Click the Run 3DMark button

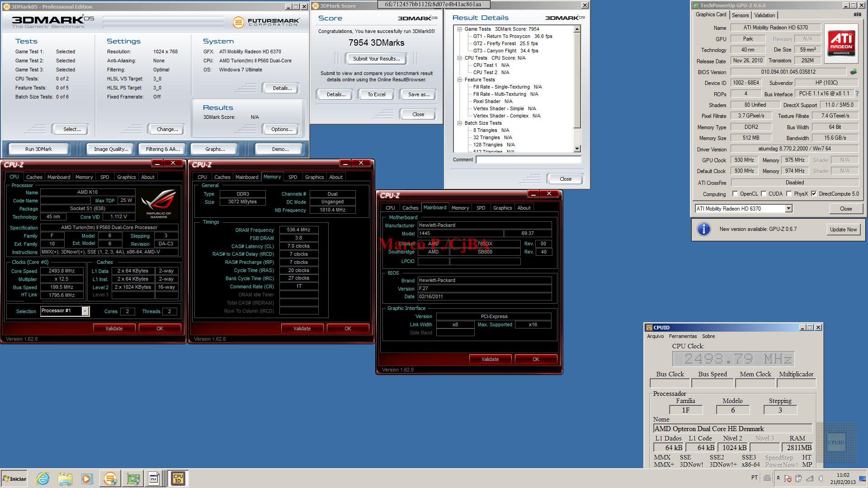point(38,149)
